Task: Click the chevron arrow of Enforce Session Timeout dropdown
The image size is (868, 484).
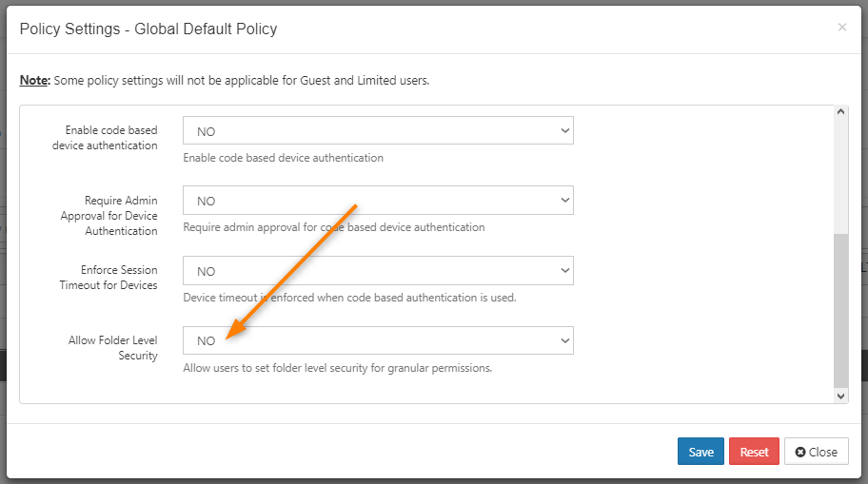Action: pyautogui.click(x=564, y=270)
